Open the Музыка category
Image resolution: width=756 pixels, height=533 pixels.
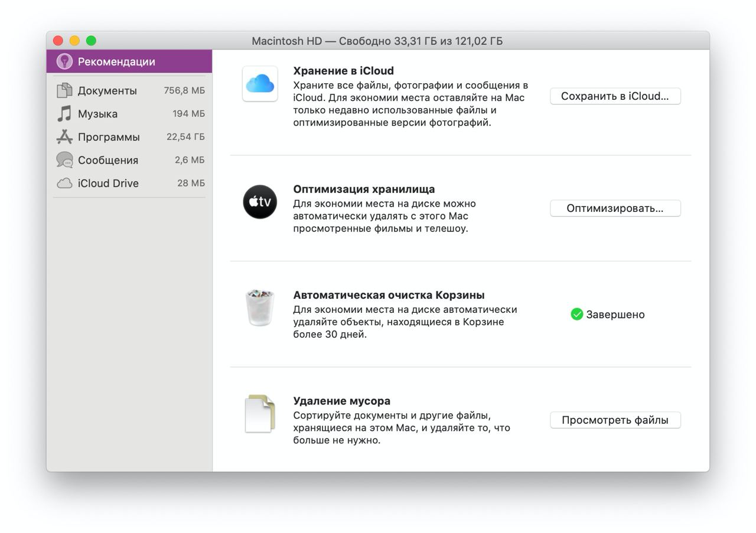[129, 113]
